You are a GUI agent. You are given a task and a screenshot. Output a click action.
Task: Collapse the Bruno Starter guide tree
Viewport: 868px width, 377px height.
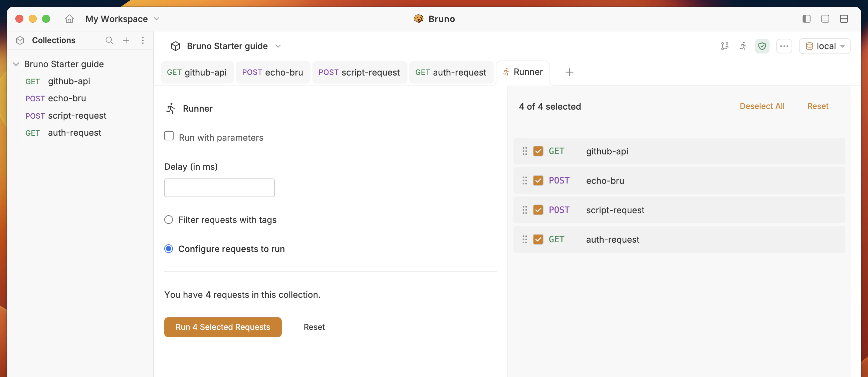(x=15, y=64)
